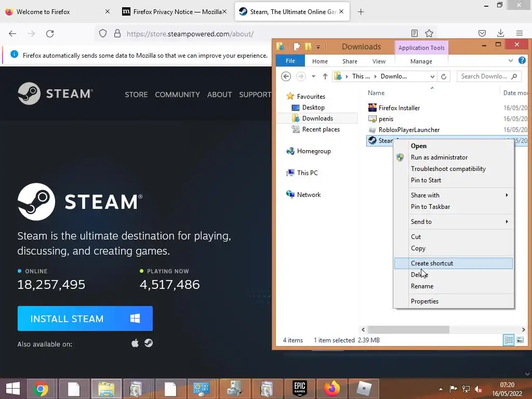The image size is (532, 399).
Task: Expand Send to submenu arrow
Action: (507, 221)
